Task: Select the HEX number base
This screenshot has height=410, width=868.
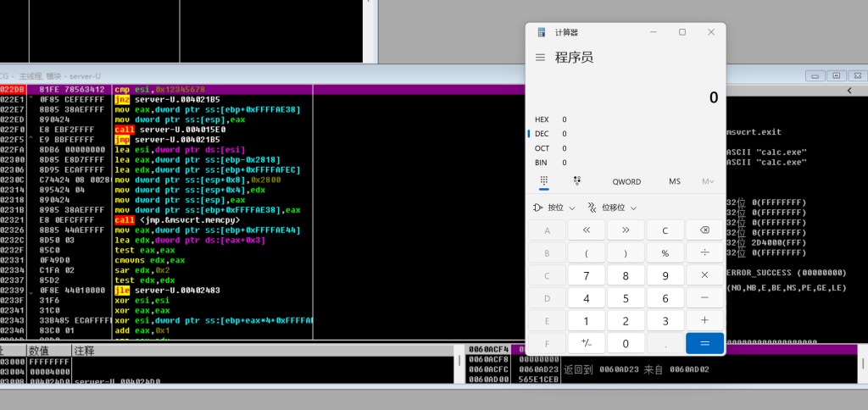Action: point(542,119)
